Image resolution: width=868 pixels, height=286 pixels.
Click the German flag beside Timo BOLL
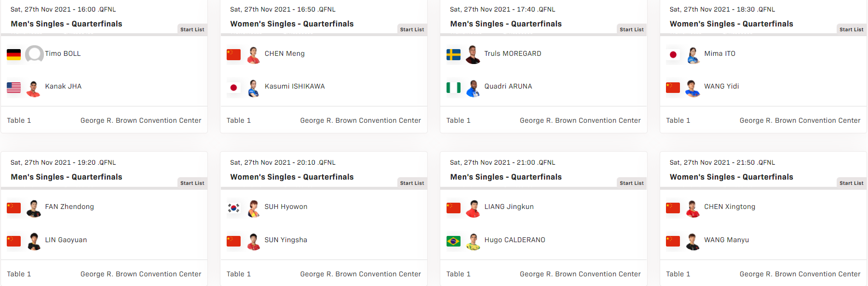[x=14, y=55]
